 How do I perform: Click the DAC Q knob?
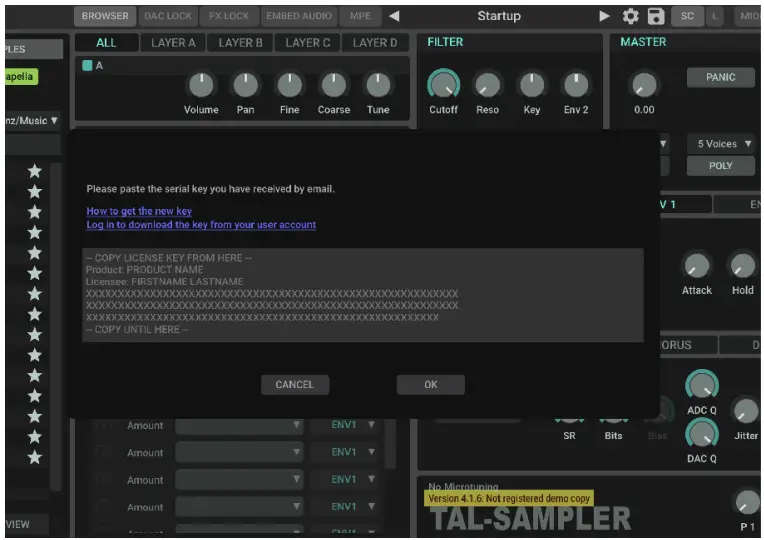point(702,434)
